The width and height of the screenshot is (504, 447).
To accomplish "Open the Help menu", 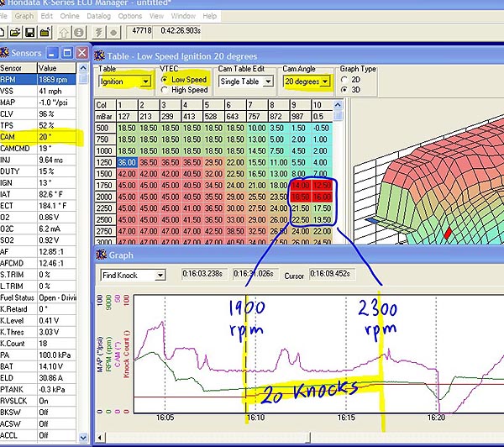I will [209, 16].
